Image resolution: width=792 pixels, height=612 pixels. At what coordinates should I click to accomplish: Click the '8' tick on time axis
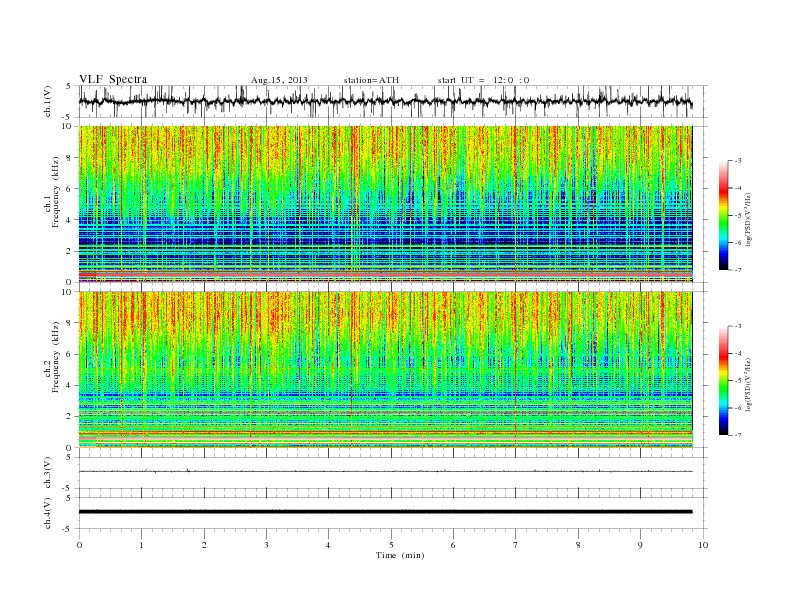(x=578, y=545)
